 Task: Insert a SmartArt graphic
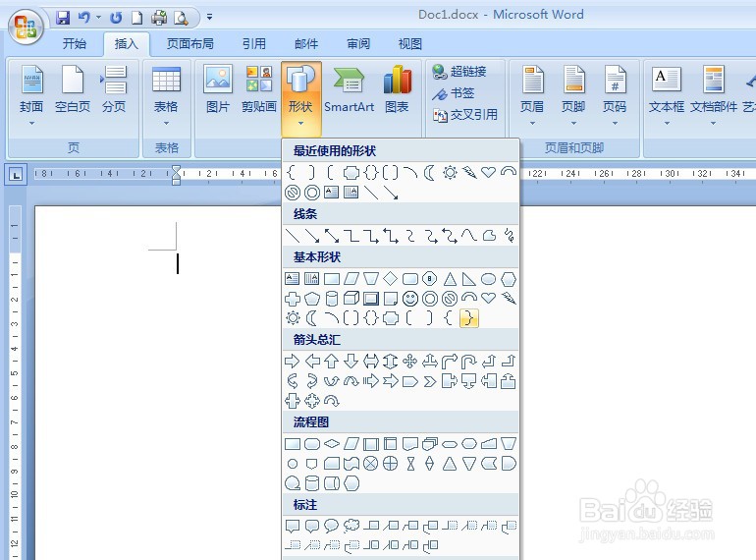(x=350, y=89)
